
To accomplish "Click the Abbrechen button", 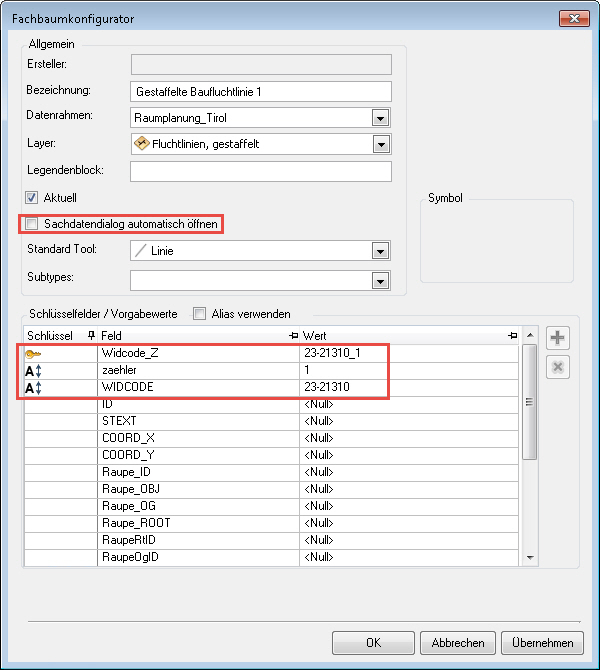I will (x=458, y=643).
